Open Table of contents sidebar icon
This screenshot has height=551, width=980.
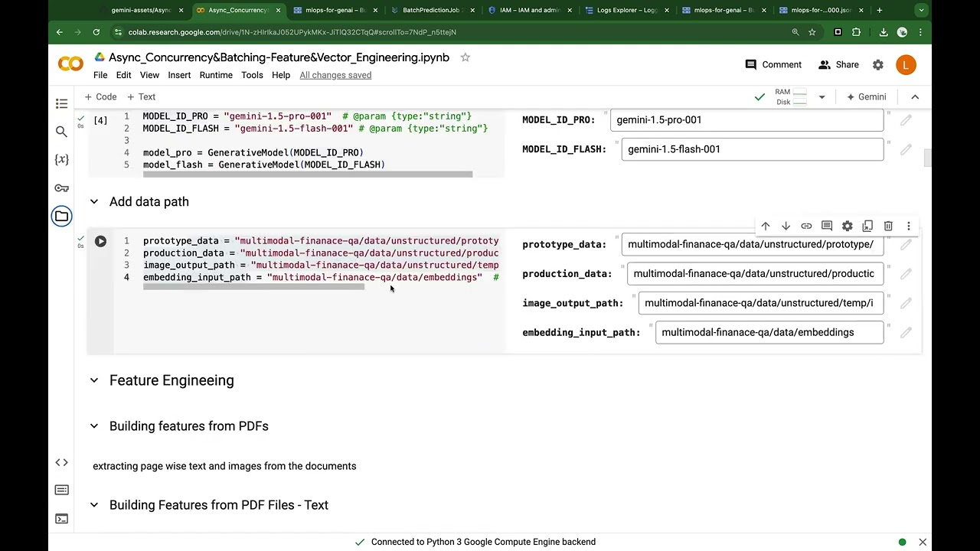[x=61, y=103]
